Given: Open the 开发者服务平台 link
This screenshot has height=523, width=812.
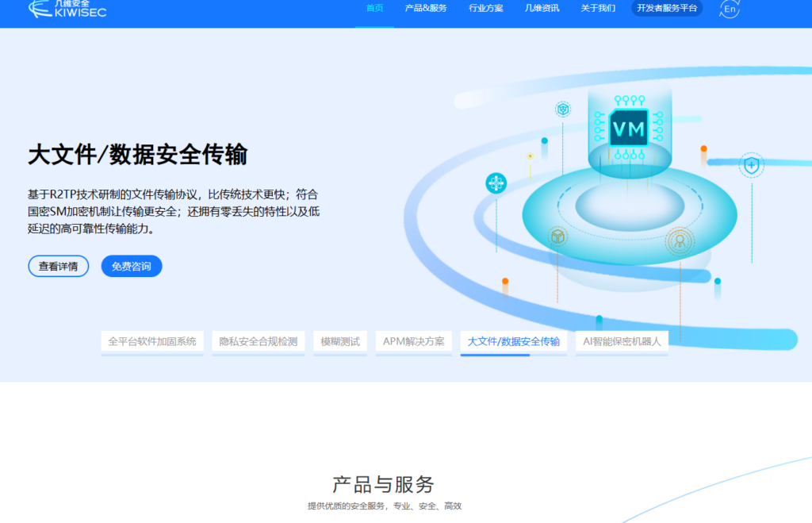Looking at the screenshot, I should [x=666, y=9].
